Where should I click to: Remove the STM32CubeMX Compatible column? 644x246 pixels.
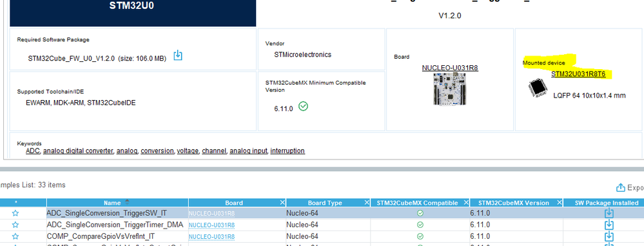click(x=465, y=203)
